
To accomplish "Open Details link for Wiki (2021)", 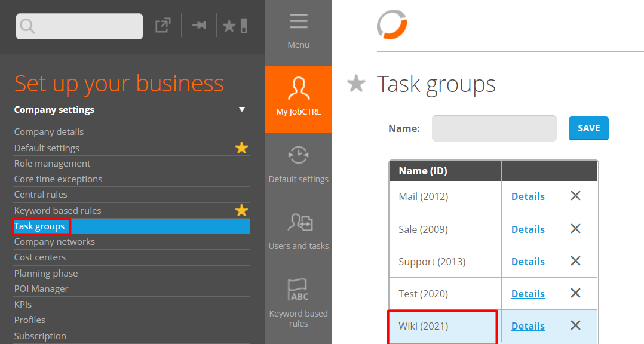I will point(528,326).
